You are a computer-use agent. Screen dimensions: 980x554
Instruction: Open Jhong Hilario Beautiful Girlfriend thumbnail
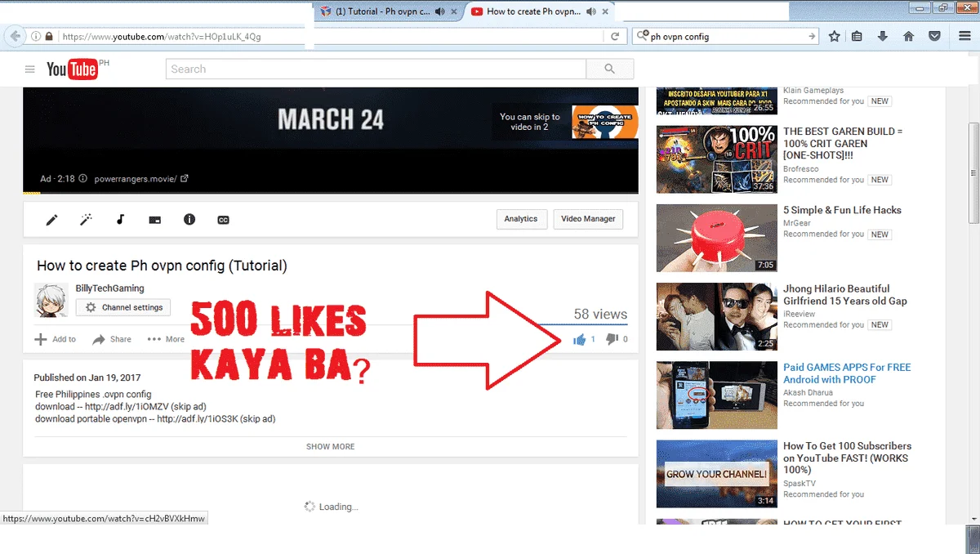pyautogui.click(x=717, y=316)
